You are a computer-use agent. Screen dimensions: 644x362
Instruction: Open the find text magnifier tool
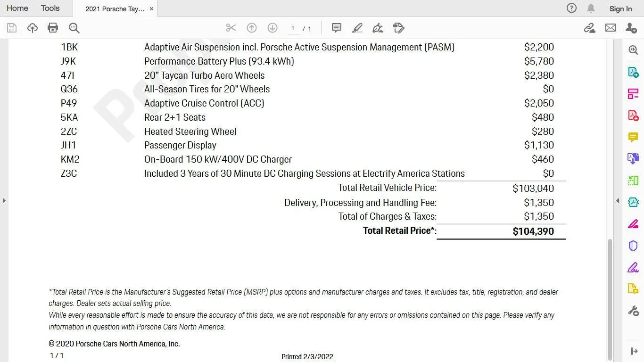[74, 28]
